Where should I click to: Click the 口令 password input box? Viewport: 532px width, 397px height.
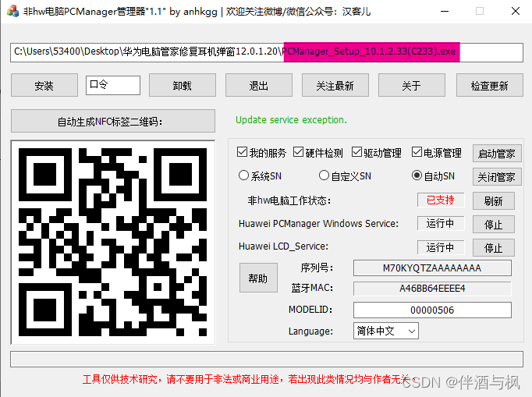click(112, 85)
